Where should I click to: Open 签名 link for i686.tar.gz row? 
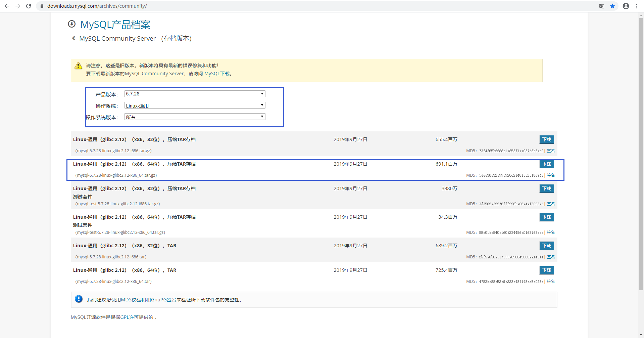551,151
